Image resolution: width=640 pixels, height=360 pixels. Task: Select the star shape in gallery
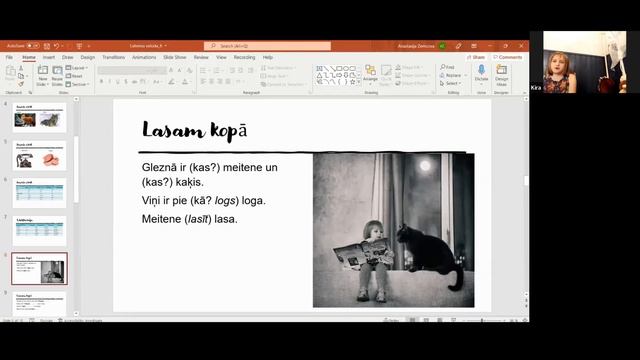[x=353, y=82]
